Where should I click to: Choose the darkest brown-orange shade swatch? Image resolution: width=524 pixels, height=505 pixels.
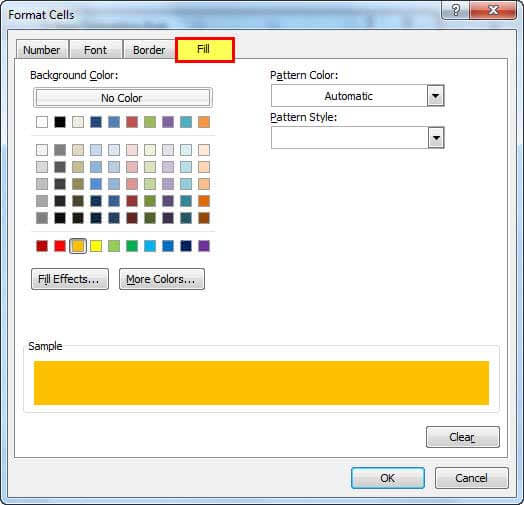point(204,218)
